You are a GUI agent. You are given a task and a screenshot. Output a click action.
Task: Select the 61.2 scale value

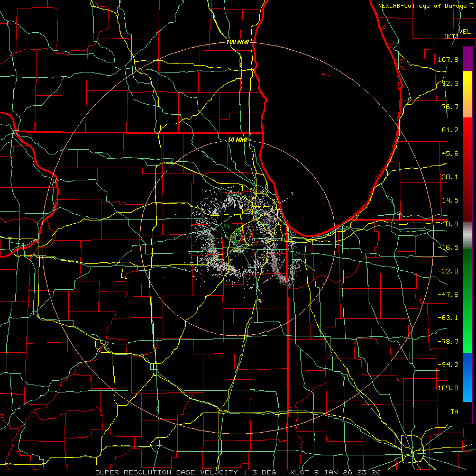450,130
